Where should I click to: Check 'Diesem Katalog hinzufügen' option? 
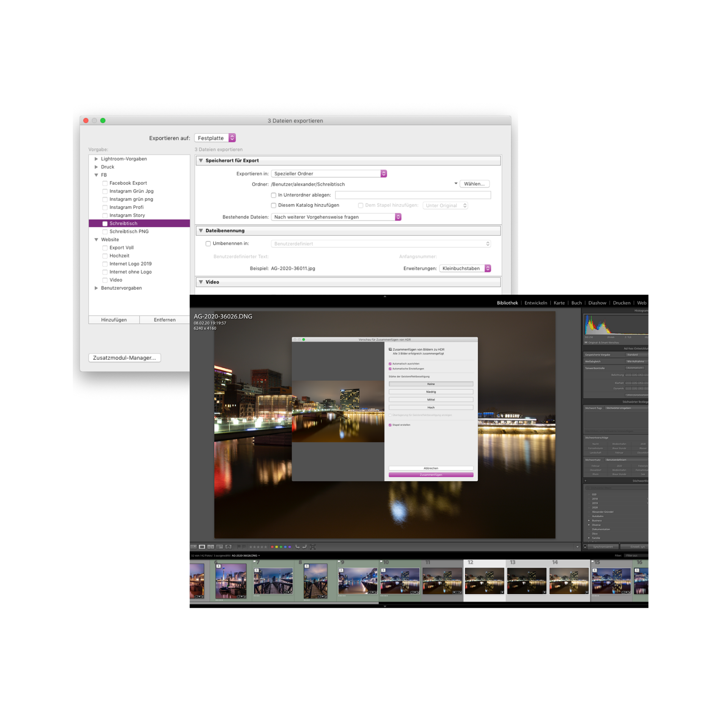273,205
